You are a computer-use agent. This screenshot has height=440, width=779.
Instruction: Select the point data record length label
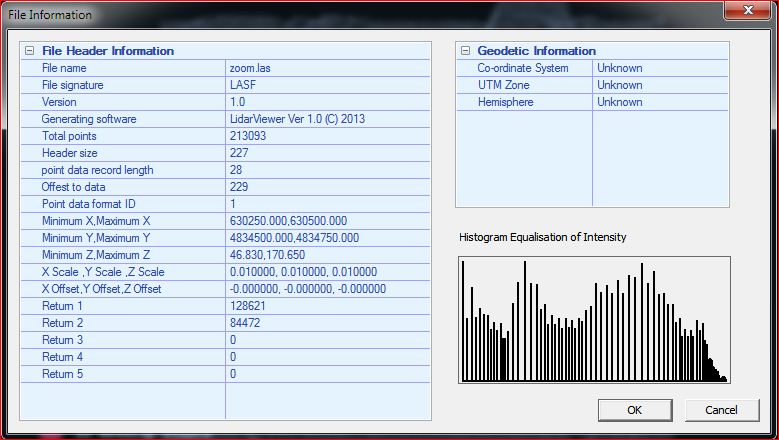click(97, 170)
